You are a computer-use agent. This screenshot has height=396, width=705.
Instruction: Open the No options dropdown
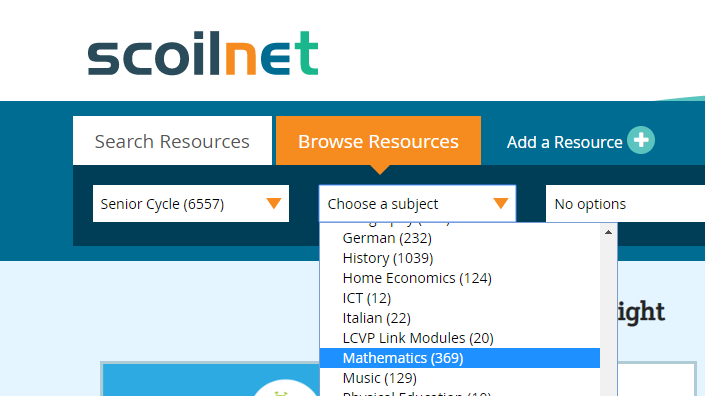point(625,204)
